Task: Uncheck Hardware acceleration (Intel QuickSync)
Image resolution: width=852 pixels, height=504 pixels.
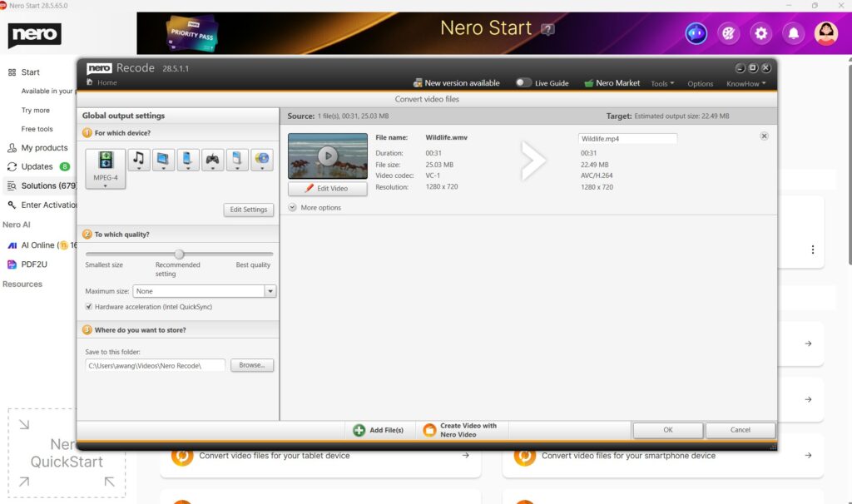Action: pos(89,307)
